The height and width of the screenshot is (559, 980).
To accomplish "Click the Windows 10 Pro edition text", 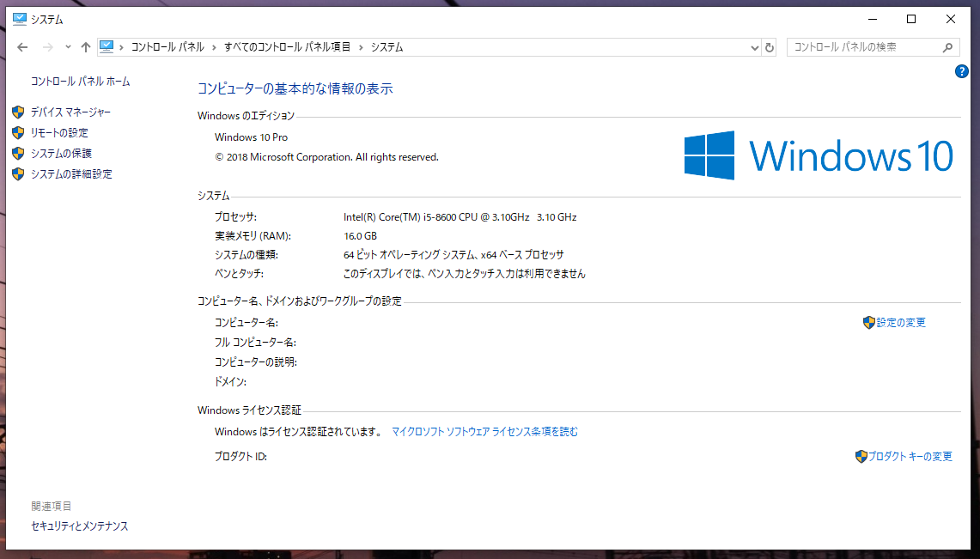I will click(252, 137).
